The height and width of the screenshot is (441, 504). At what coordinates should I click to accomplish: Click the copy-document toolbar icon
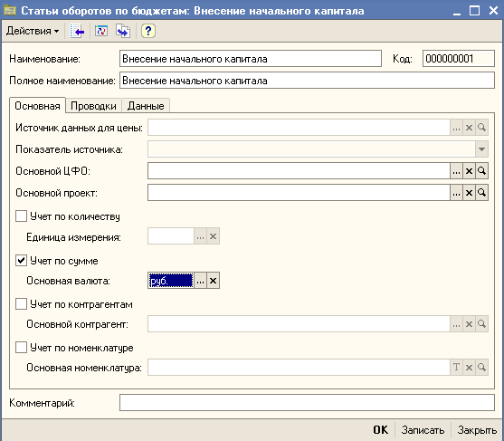point(123,31)
